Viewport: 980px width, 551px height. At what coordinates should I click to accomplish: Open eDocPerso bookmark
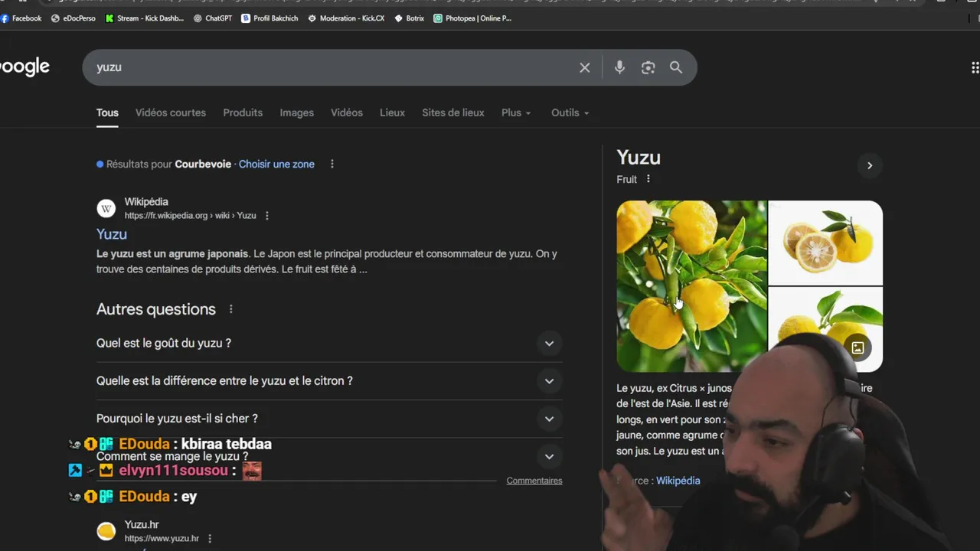[73, 18]
